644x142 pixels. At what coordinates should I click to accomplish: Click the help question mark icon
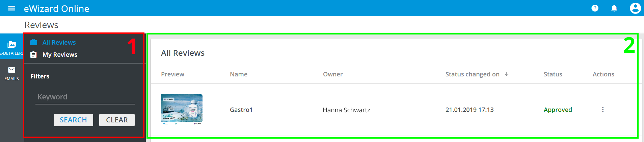pyautogui.click(x=595, y=8)
